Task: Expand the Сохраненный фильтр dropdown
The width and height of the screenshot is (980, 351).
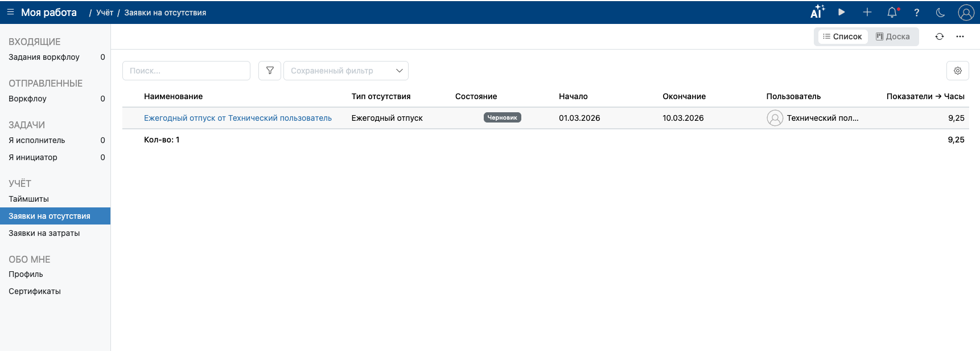Action: (x=345, y=71)
